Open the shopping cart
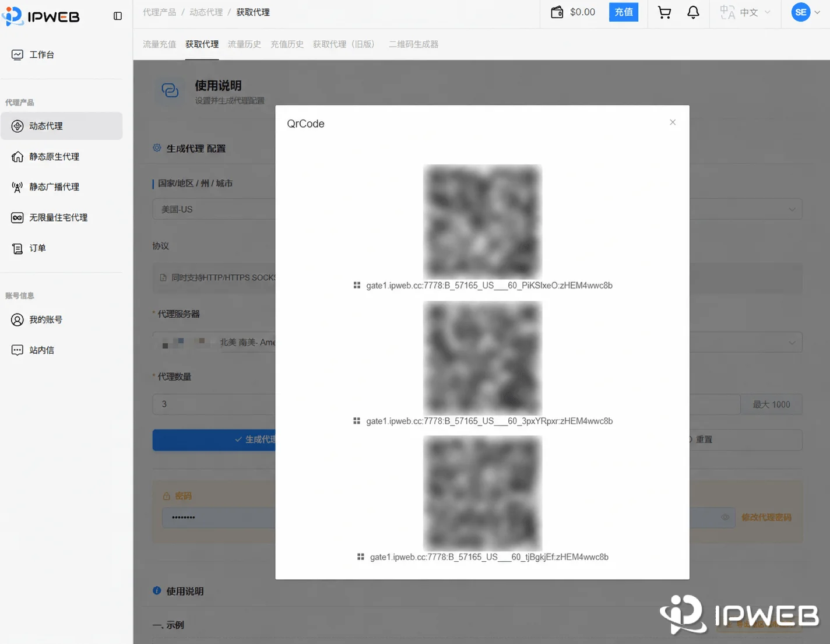The height and width of the screenshot is (644, 830). (x=664, y=12)
